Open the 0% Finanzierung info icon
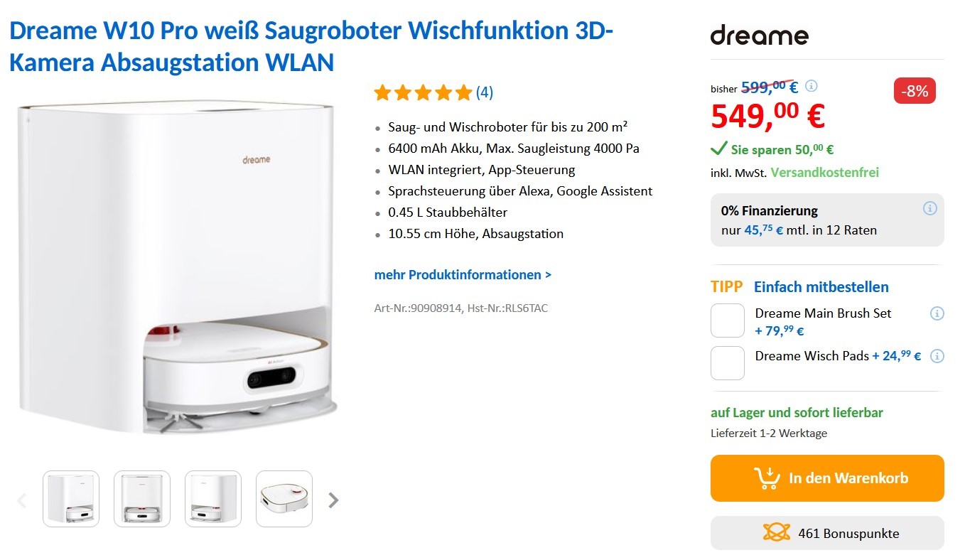The height and width of the screenshot is (560, 965). [x=929, y=209]
